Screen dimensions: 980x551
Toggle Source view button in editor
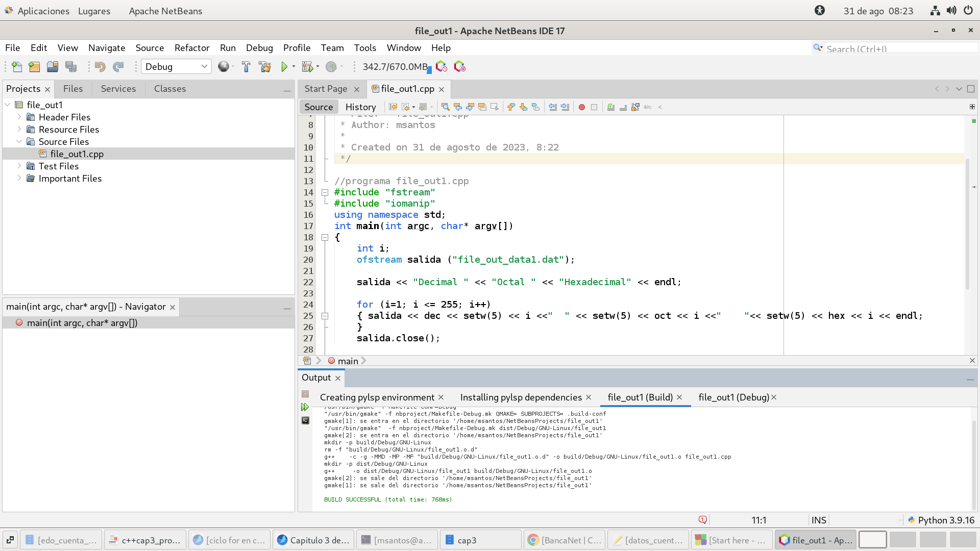[318, 107]
